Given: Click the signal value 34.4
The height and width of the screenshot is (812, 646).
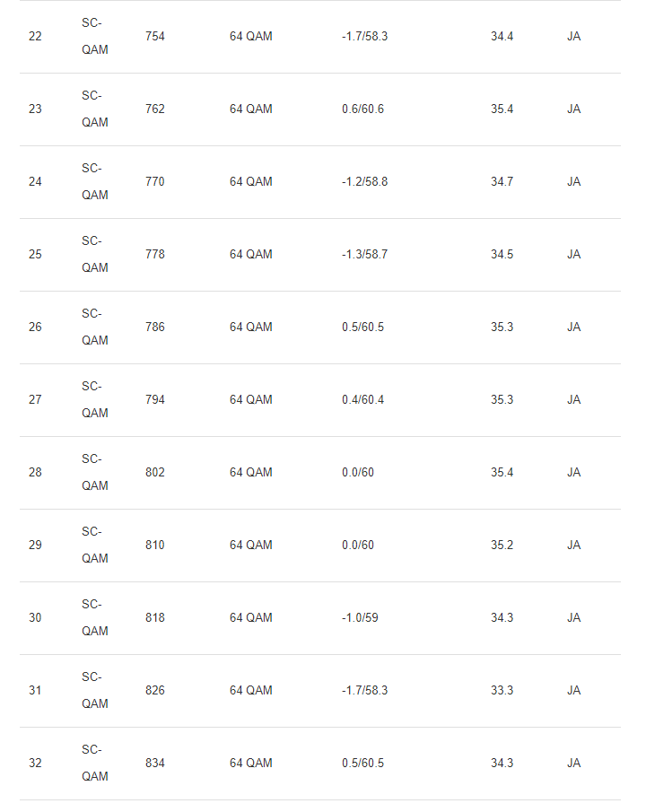Looking at the screenshot, I should pos(502,37).
